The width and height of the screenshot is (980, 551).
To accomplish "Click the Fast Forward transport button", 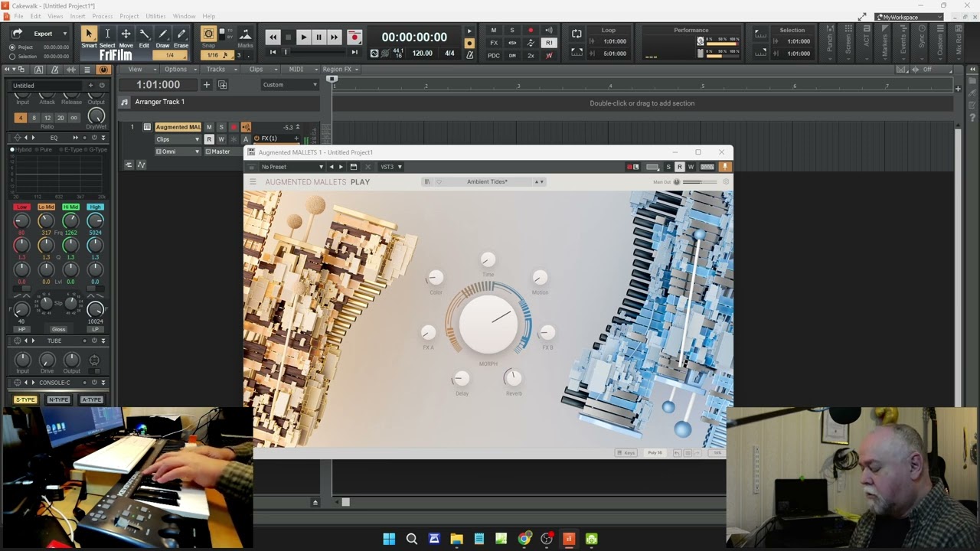I will point(334,37).
